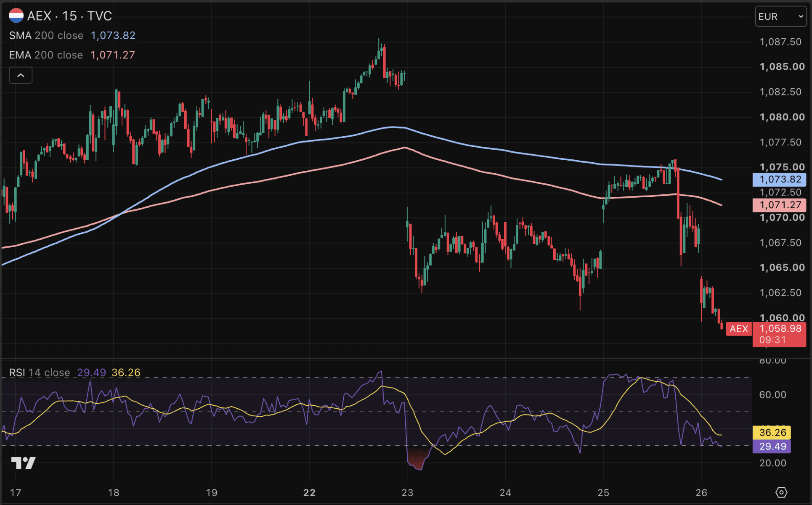Viewport: 812px width, 505px height.
Task: Click the pink 1,071.27 EMA price axis label
Action: [x=780, y=205]
